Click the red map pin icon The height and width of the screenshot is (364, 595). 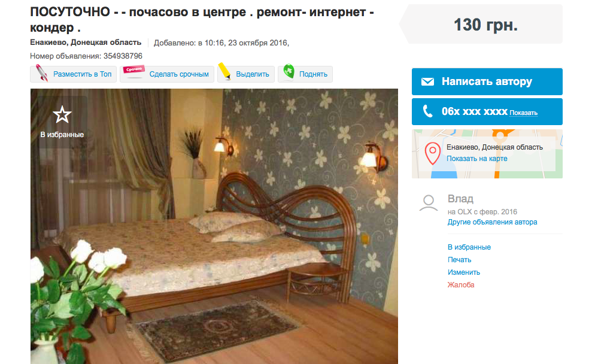pyautogui.click(x=432, y=153)
